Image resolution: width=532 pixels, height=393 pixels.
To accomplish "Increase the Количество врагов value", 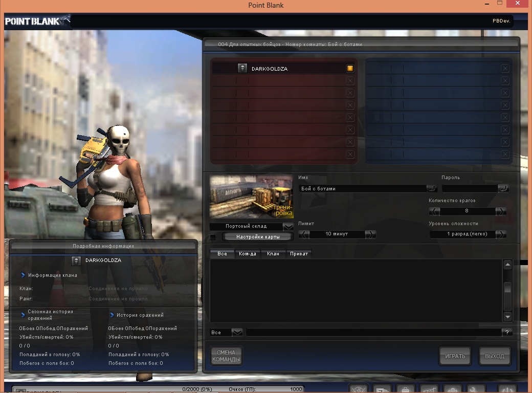I will 501,211.
